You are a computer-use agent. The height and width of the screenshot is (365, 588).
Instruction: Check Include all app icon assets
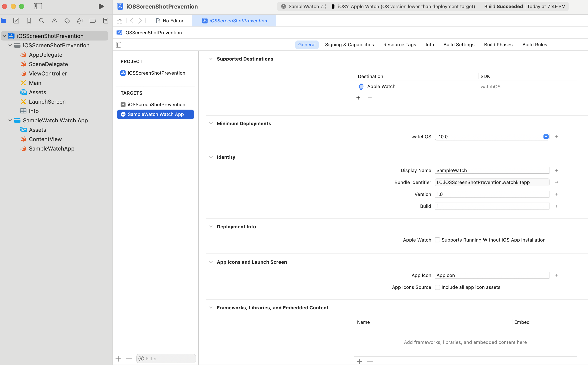pos(437,287)
